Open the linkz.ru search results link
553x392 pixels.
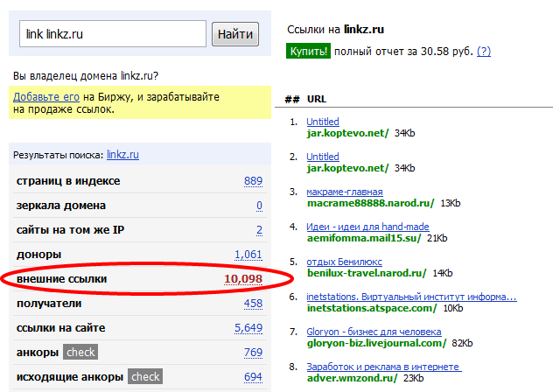coord(122,155)
